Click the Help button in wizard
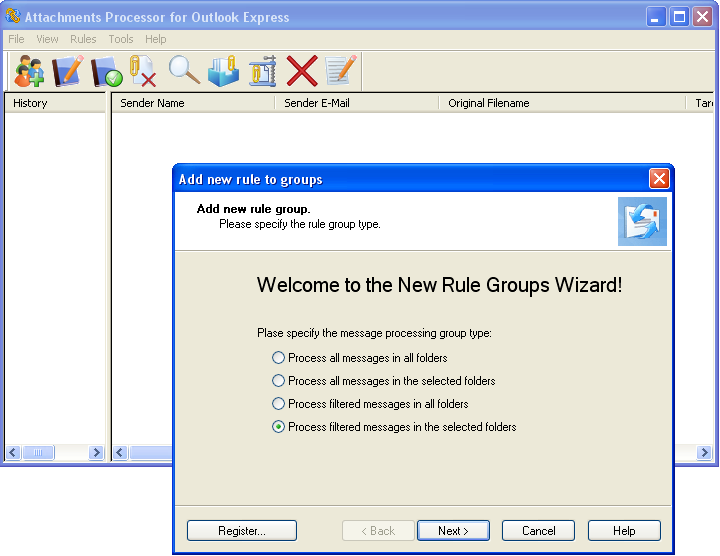 [x=624, y=531]
